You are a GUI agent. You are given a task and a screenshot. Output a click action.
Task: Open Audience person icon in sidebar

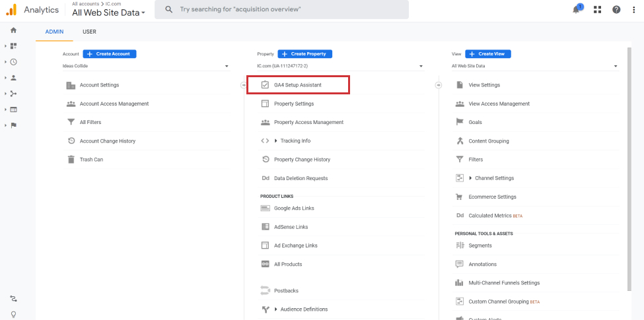[x=14, y=78]
